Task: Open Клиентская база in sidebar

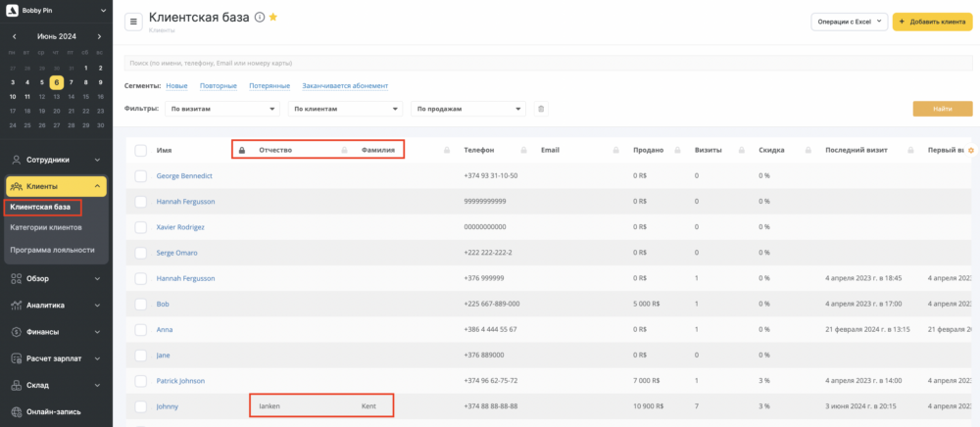Action: click(40, 206)
